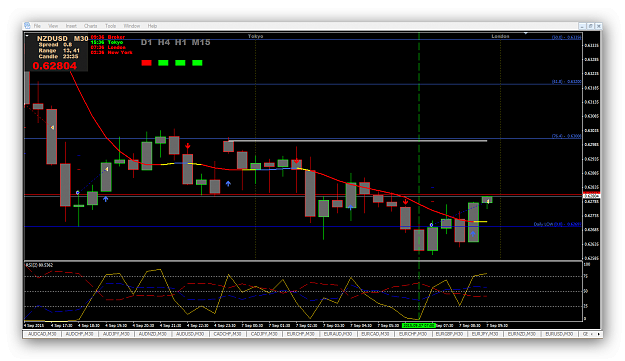Image resolution: width=625 pixels, height=361 pixels.
Task: Select the M15 timeframe label
Action: [201, 42]
